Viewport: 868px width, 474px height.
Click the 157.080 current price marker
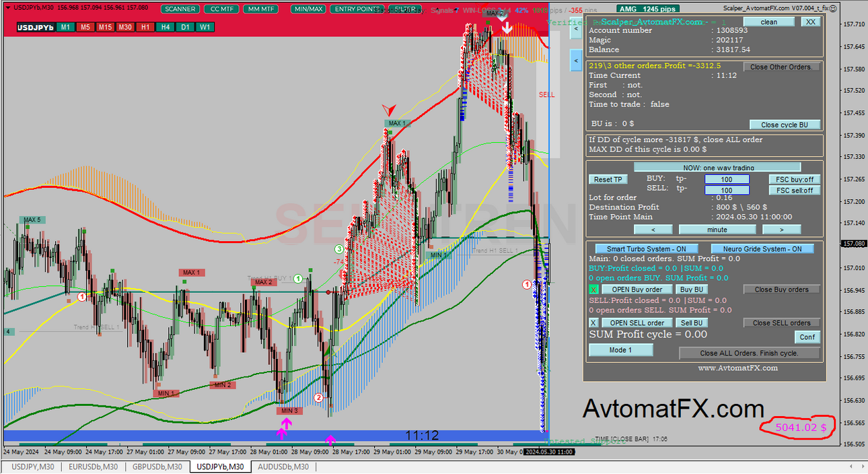tap(853, 243)
